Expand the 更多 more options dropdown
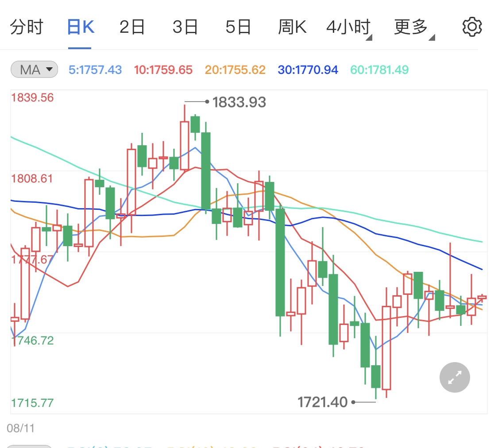498x448 pixels. (413, 28)
